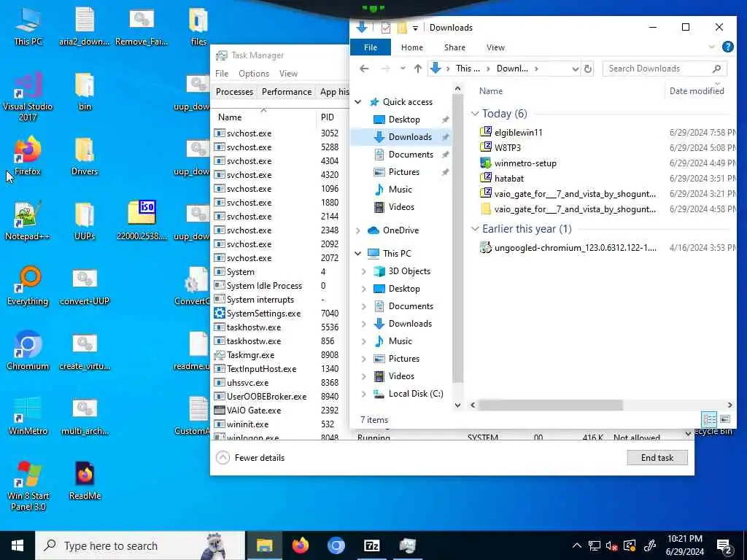Click the Explorer horizontal scrollbar
This screenshot has height=560, width=747.
tap(550, 405)
